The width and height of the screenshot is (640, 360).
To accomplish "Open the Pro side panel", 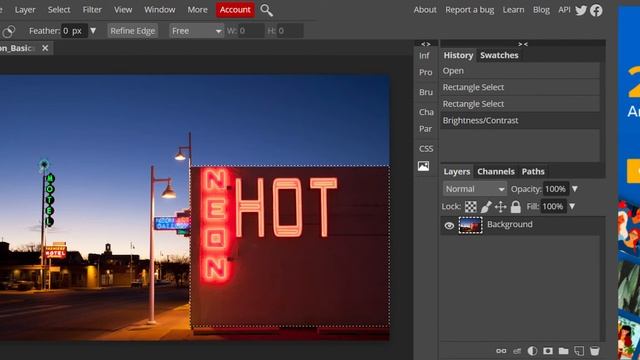I will pyautogui.click(x=425, y=73).
